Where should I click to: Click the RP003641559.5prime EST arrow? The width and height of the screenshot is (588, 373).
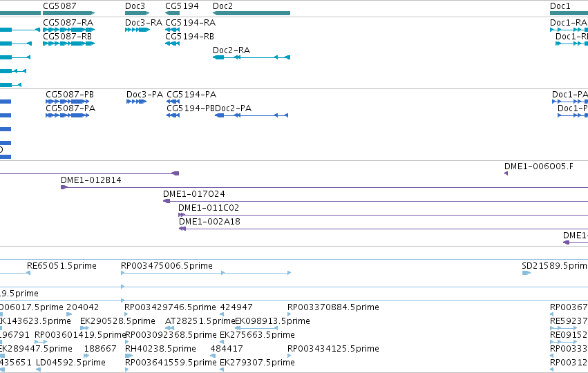(126, 370)
